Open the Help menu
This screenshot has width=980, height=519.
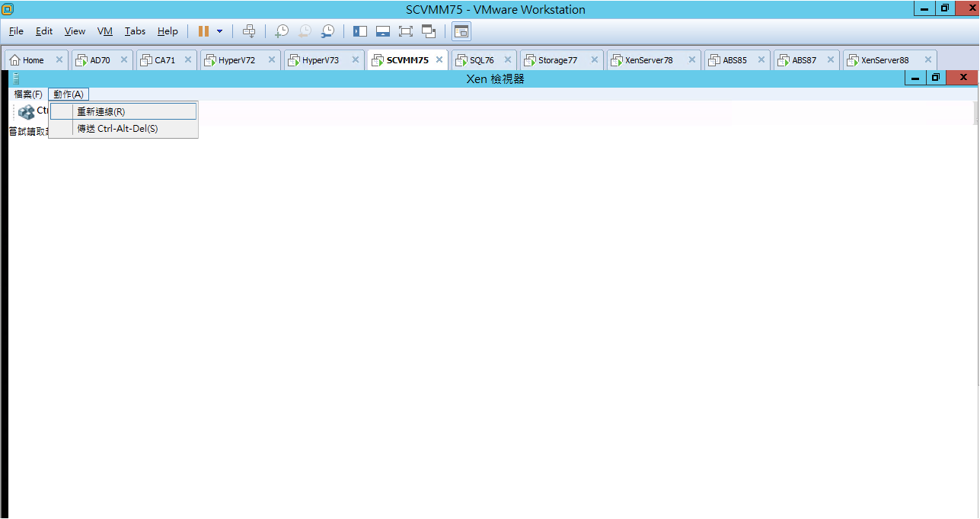tap(168, 31)
